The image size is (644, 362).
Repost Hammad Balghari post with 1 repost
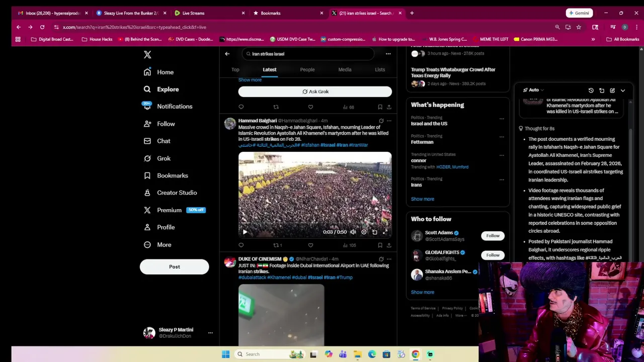point(277,245)
